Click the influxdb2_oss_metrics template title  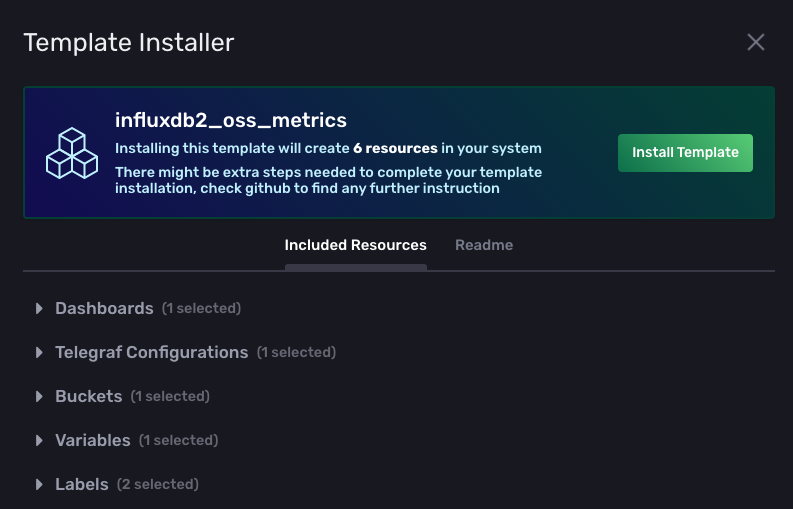tap(231, 121)
